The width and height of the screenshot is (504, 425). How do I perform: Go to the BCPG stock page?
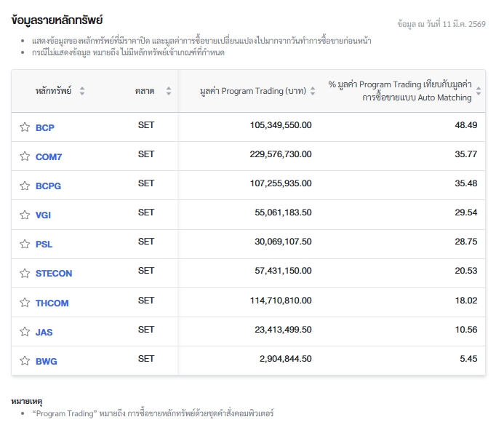click(x=48, y=186)
